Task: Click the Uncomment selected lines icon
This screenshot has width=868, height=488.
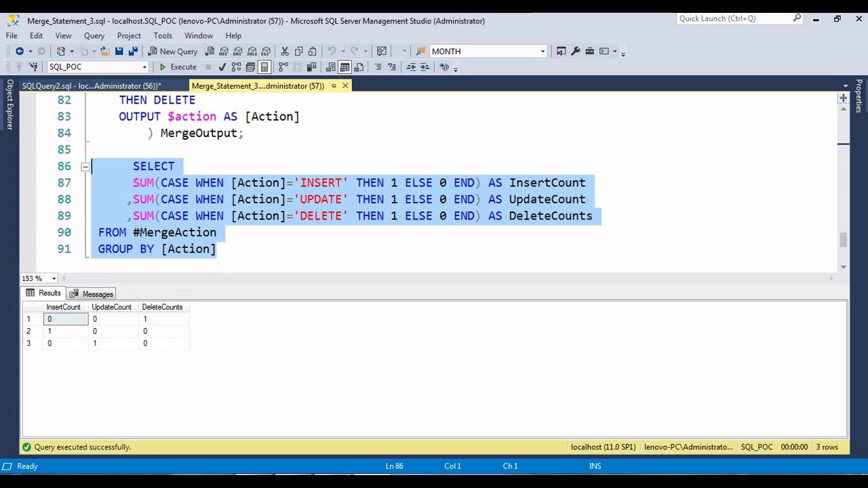Action: pos(391,67)
